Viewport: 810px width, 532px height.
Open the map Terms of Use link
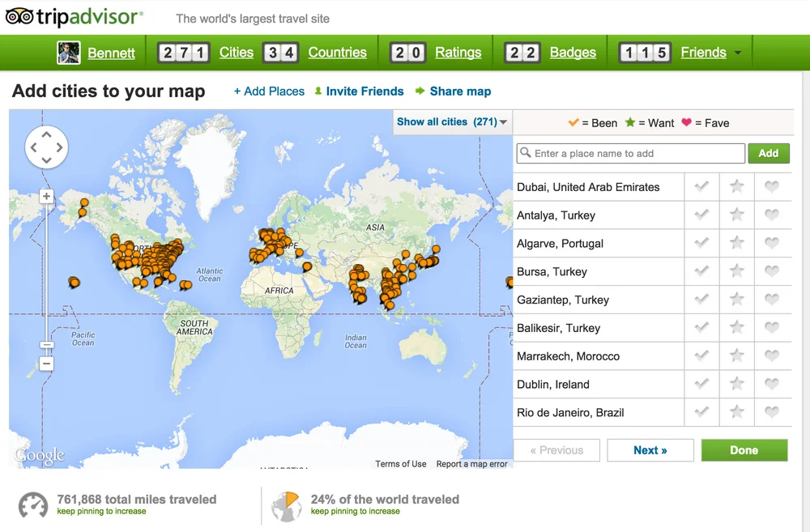(401, 464)
